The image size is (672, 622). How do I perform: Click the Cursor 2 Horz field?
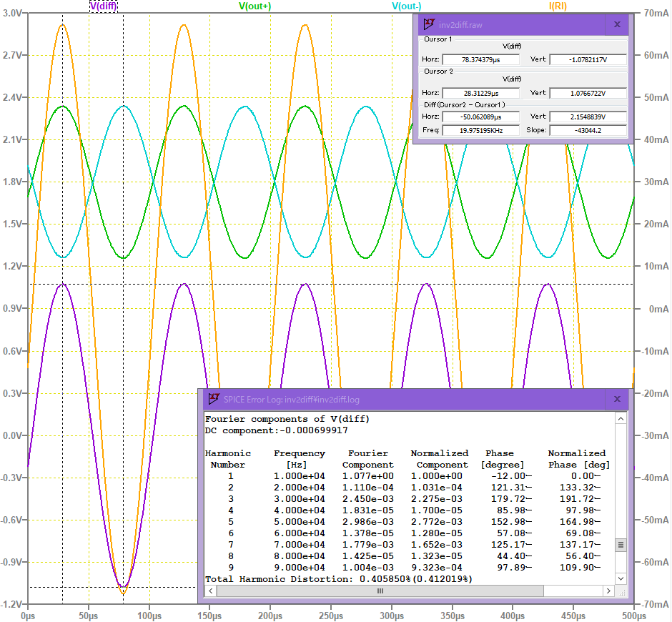point(480,93)
